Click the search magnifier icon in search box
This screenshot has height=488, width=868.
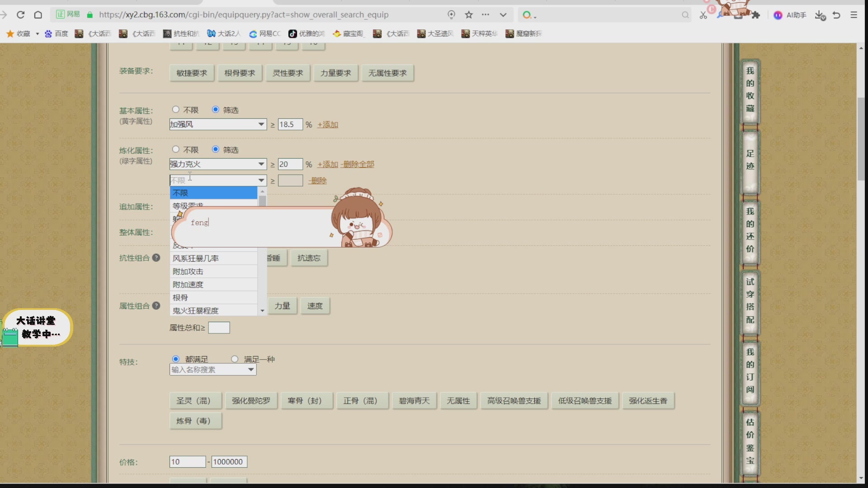685,15
